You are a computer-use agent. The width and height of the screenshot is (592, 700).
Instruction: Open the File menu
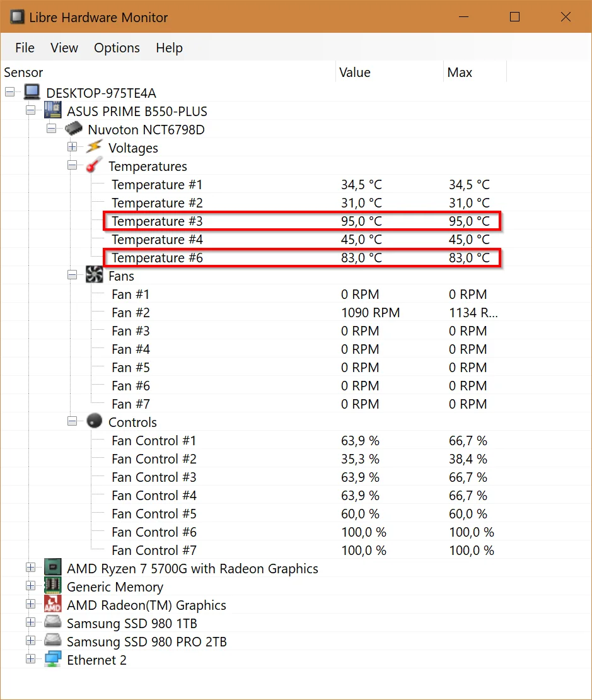[25, 47]
